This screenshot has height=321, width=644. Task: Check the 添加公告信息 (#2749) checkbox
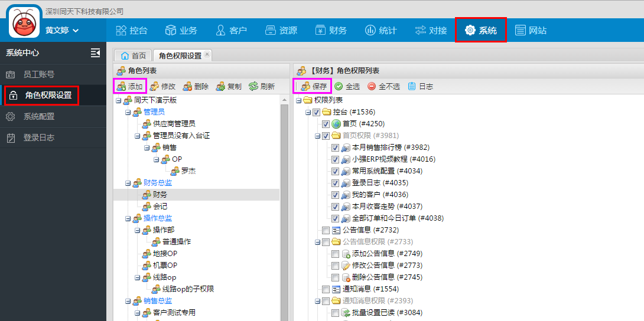click(x=335, y=253)
